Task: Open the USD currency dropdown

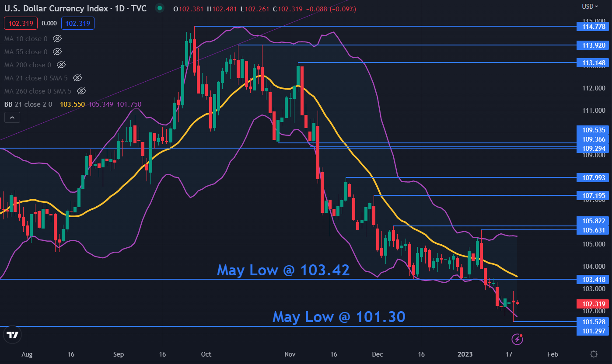Action: [x=590, y=6]
